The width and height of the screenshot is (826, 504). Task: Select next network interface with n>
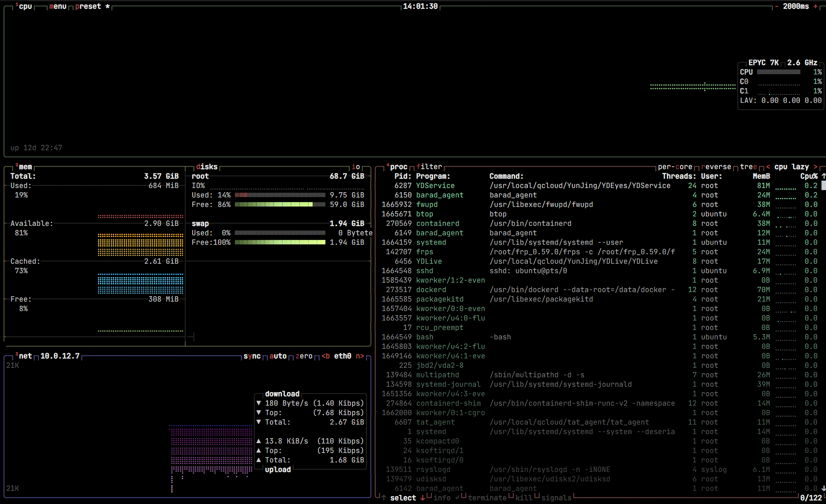pos(360,356)
